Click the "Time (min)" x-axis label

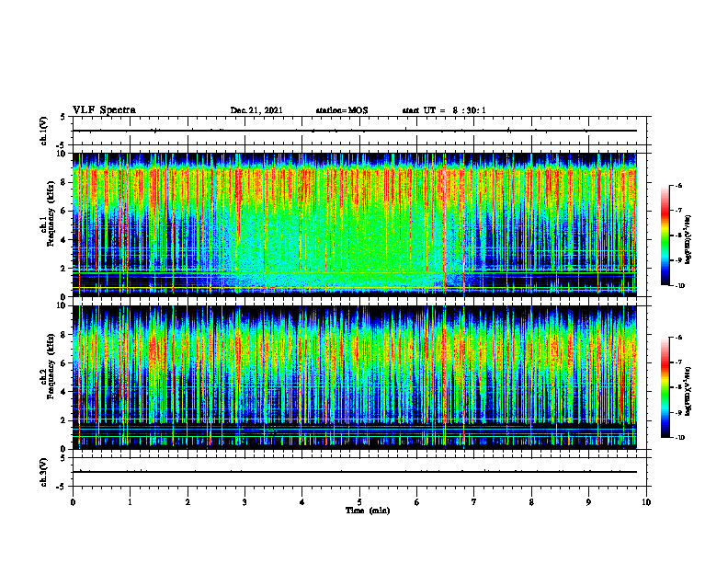[368, 511]
